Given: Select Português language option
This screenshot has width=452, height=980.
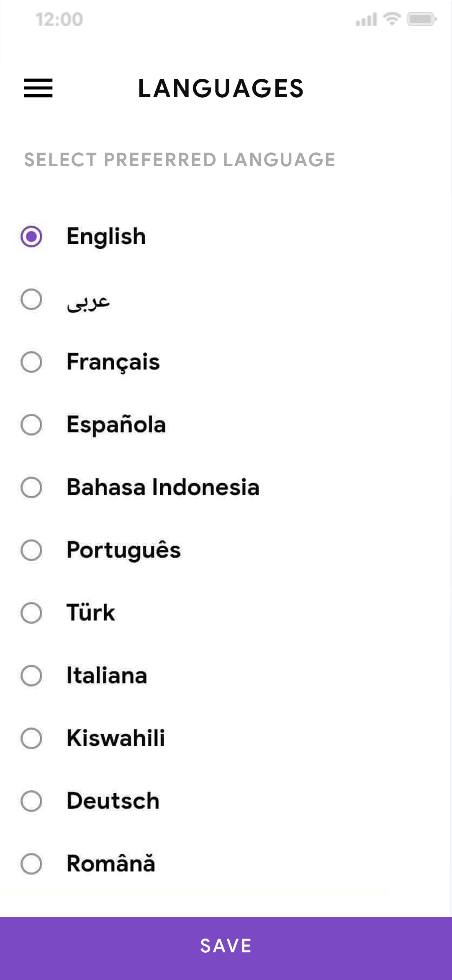Looking at the screenshot, I should 31,550.
